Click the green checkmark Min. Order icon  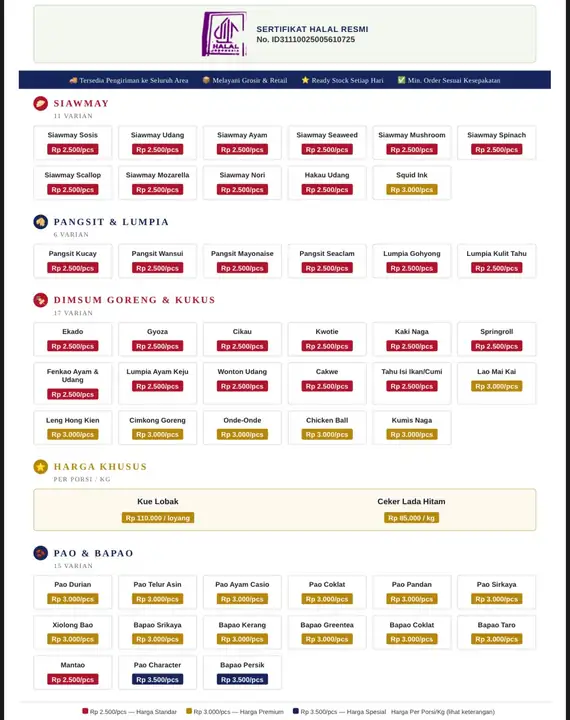pyautogui.click(x=401, y=80)
